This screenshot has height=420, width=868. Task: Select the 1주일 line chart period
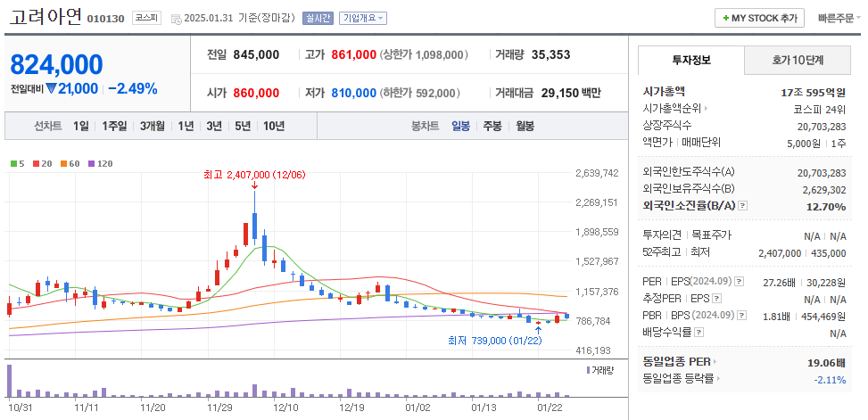[x=114, y=126]
